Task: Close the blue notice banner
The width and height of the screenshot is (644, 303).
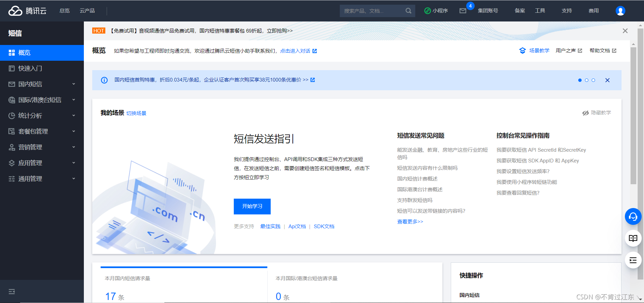Action: pos(607,80)
